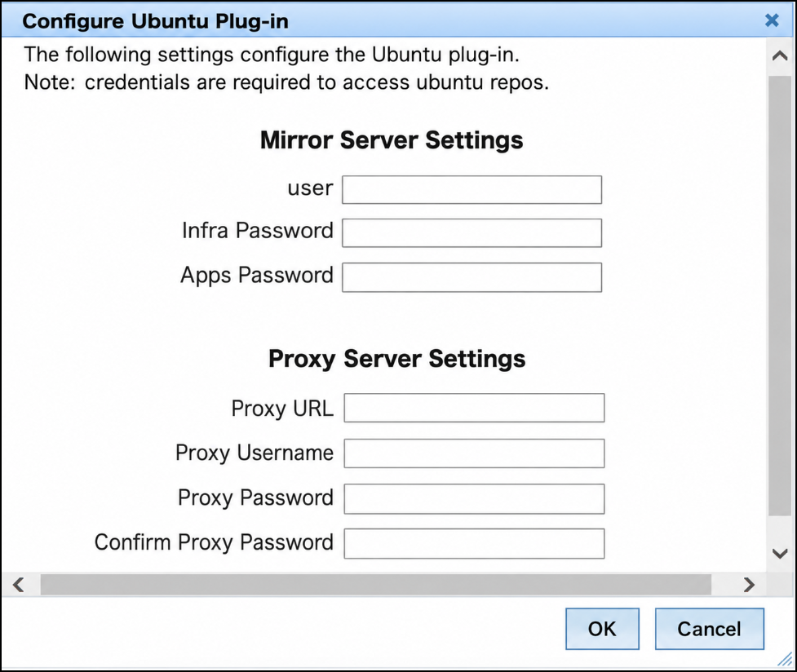Viewport: 797px width, 672px height.
Task: Click the 'Infra Password' label
Action: point(258,231)
